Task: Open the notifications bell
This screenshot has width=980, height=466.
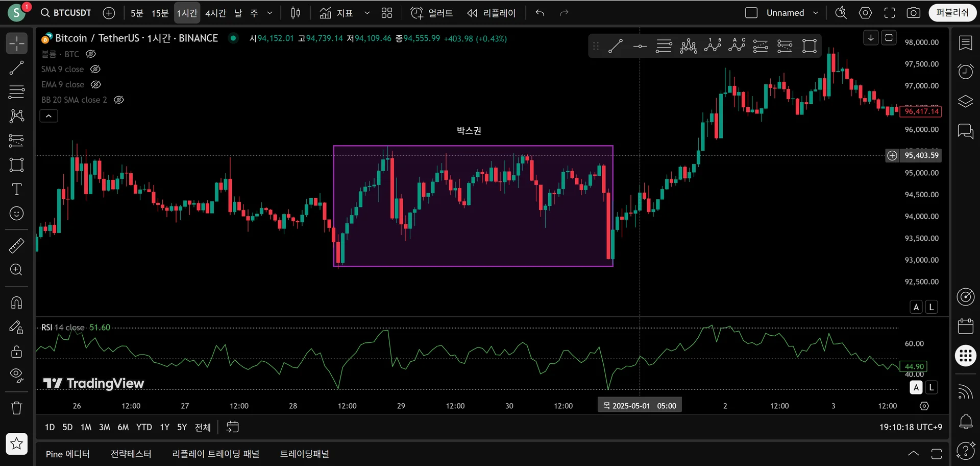Action: 966,422
